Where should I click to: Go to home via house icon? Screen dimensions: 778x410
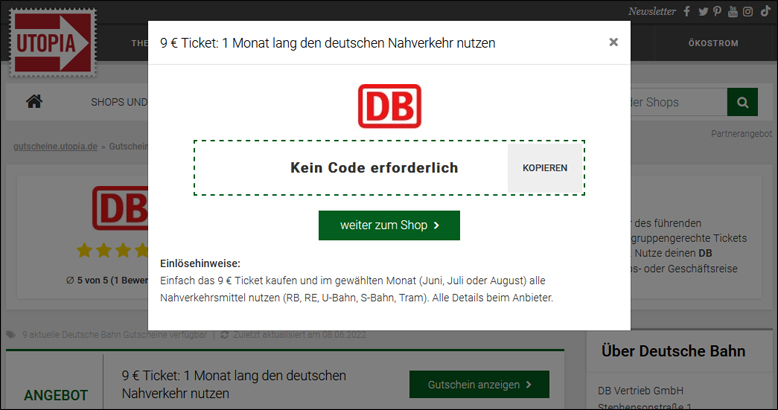point(34,101)
